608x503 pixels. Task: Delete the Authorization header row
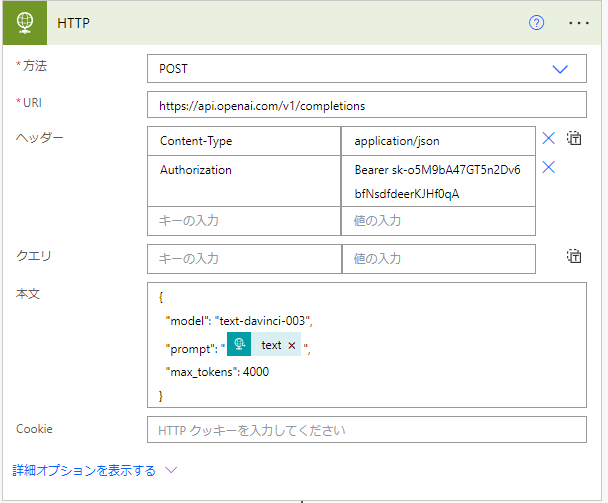[548, 167]
